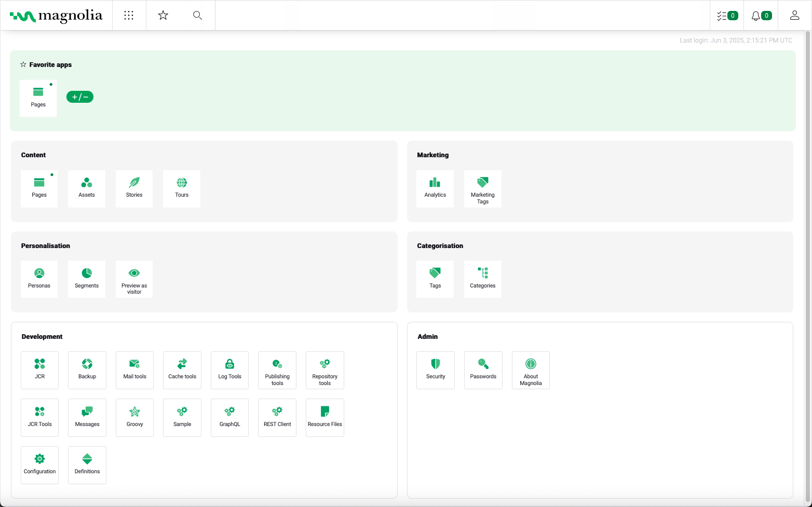Click the add/remove favorite apps button
Screen dimensions: 812x507
80,97
